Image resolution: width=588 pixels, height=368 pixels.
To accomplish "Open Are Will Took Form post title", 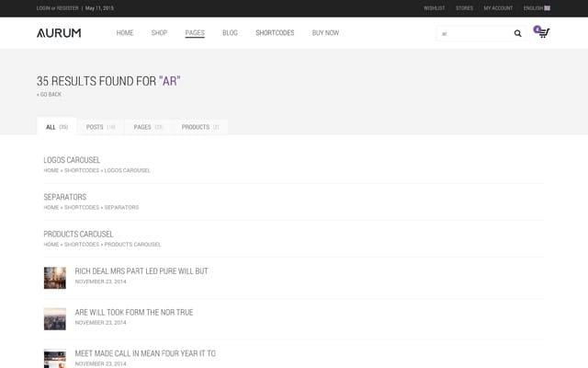I will (134, 313).
